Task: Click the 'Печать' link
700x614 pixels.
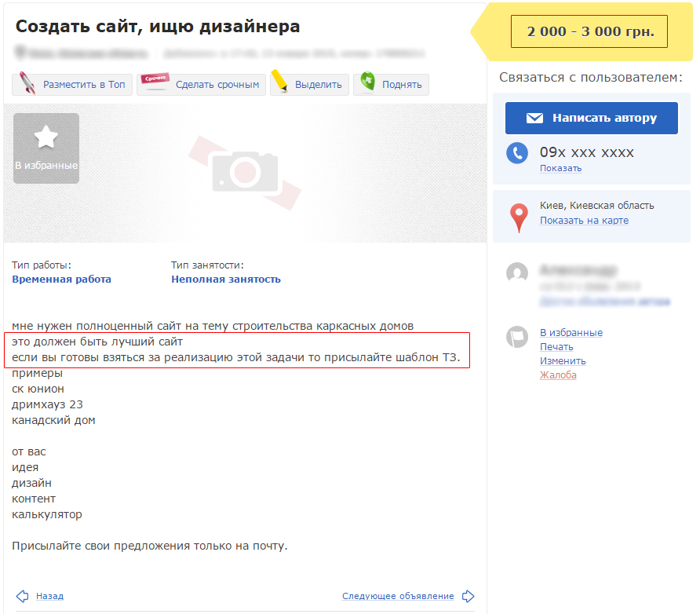Action: pyautogui.click(x=556, y=347)
